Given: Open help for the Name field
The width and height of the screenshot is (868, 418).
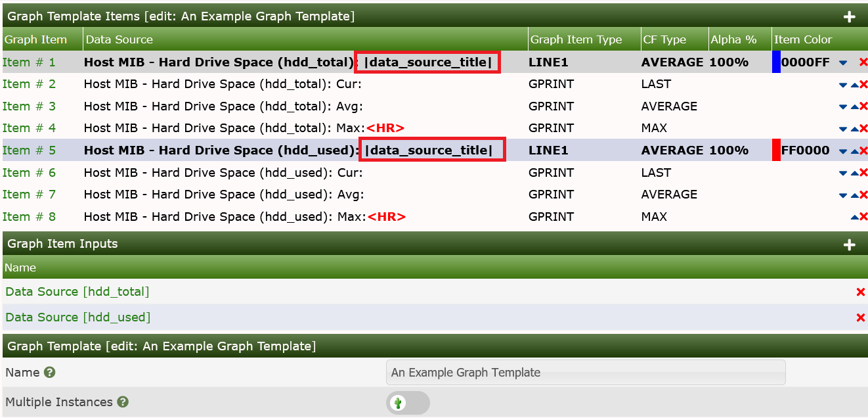Looking at the screenshot, I should (x=50, y=373).
